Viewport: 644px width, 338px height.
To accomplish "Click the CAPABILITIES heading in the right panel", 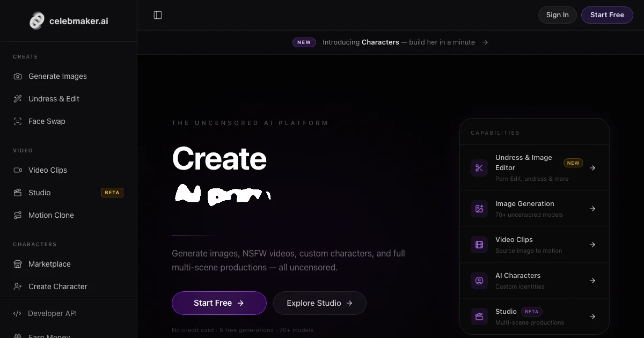I will pyautogui.click(x=495, y=133).
